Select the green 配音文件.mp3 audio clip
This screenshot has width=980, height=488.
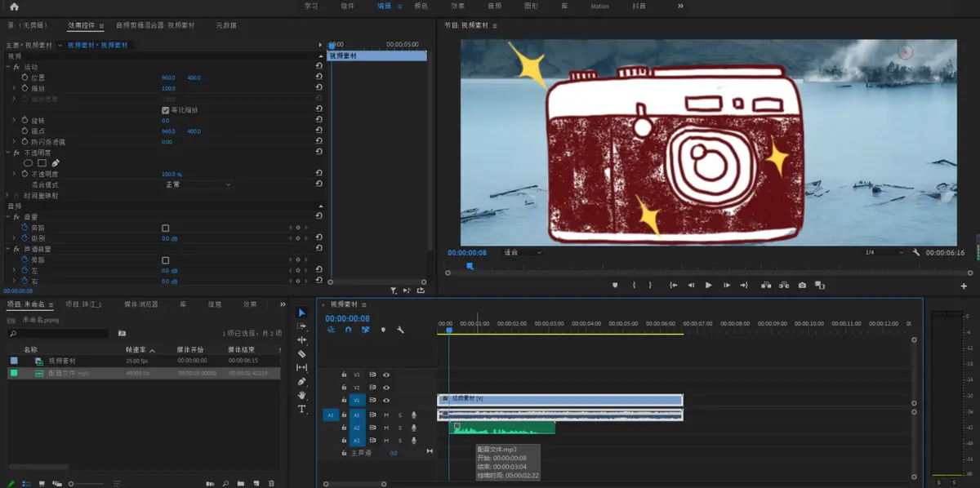506,428
